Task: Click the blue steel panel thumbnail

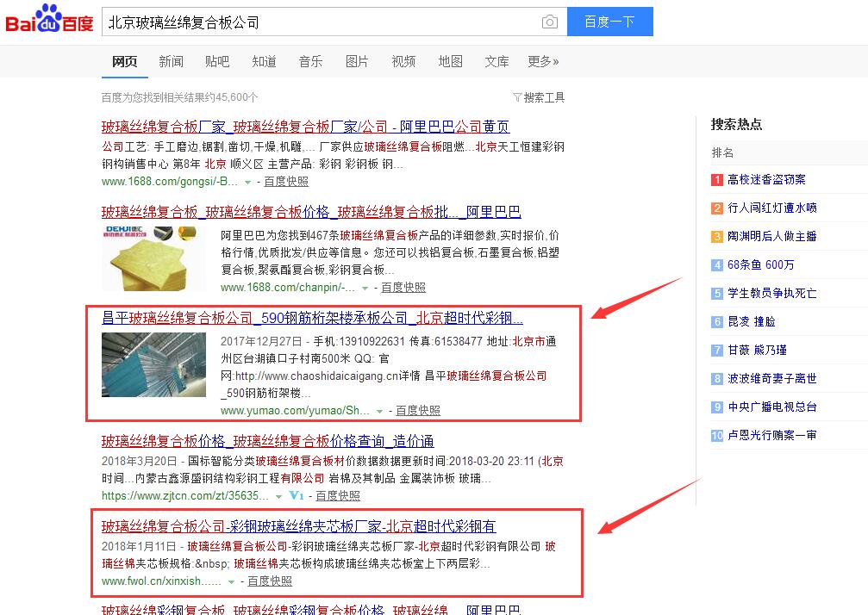Action: (154, 364)
